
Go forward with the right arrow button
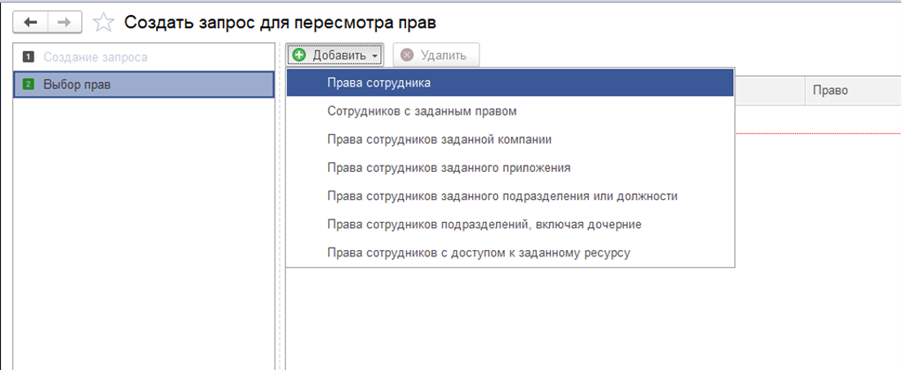(x=64, y=22)
